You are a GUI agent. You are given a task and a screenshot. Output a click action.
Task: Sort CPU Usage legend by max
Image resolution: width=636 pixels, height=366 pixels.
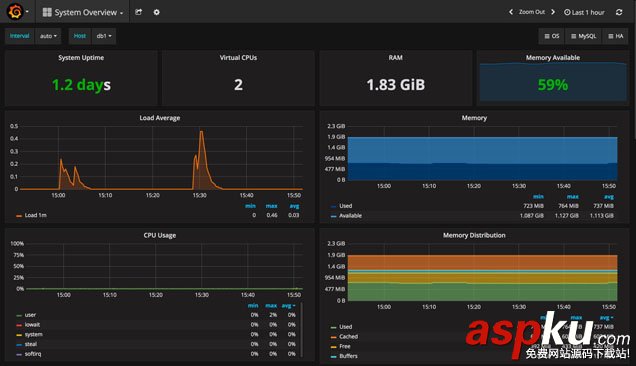[271, 306]
